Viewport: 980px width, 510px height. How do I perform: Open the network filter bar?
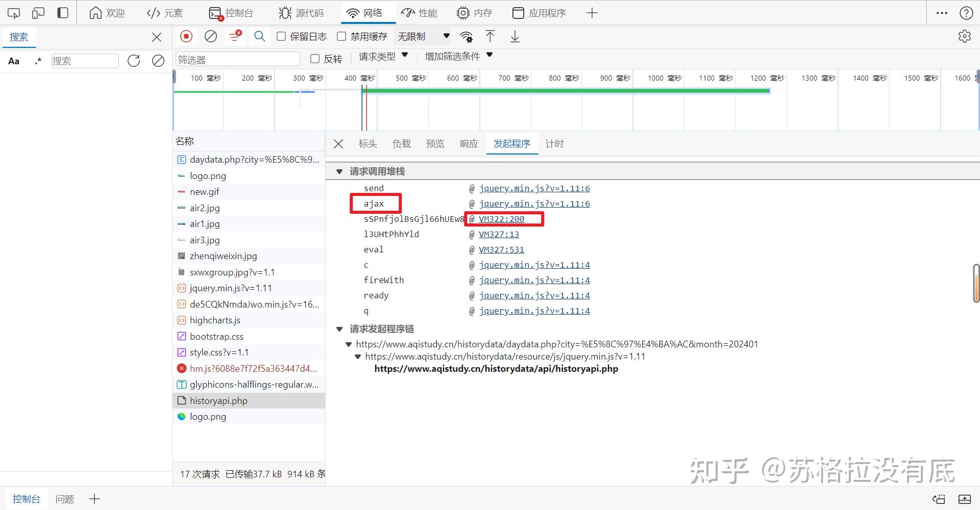pyautogui.click(x=234, y=36)
